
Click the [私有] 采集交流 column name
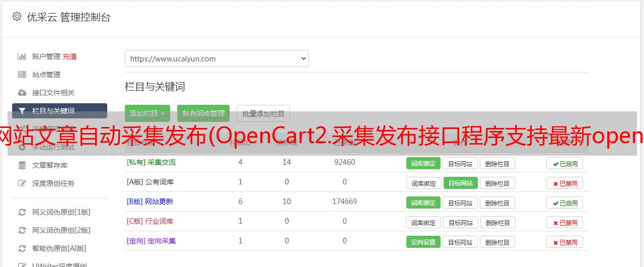coord(151,162)
